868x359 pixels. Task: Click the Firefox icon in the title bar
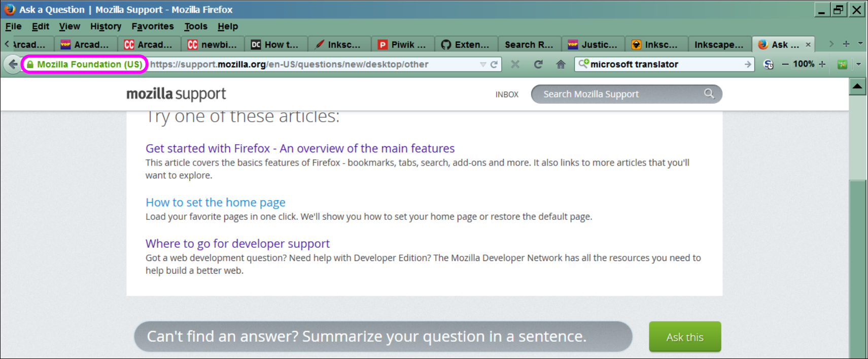[10, 9]
